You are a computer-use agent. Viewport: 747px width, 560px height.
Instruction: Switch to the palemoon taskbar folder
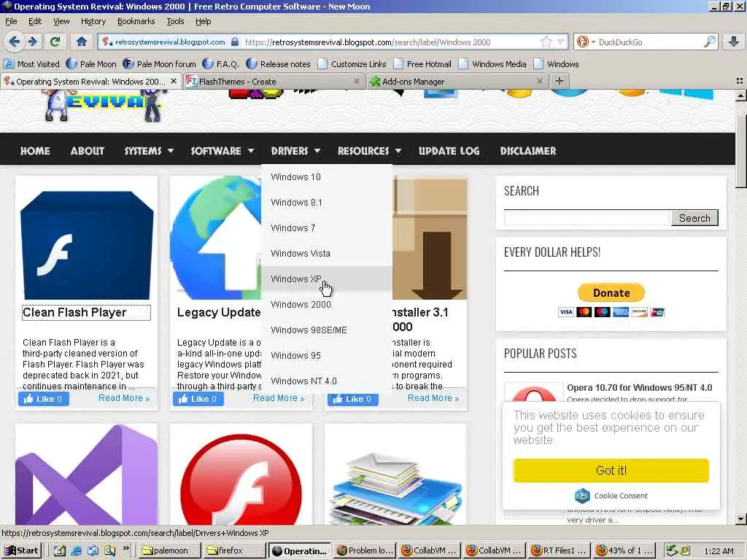(x=170, y=551)
